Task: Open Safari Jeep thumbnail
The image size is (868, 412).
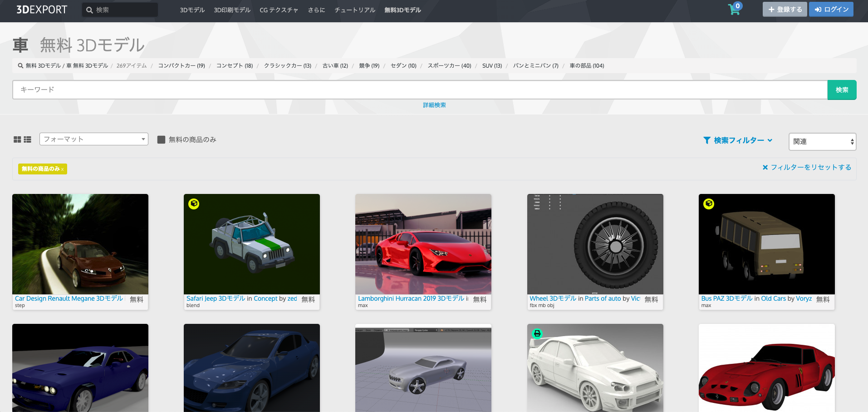Action: click(x=252, y=244)
